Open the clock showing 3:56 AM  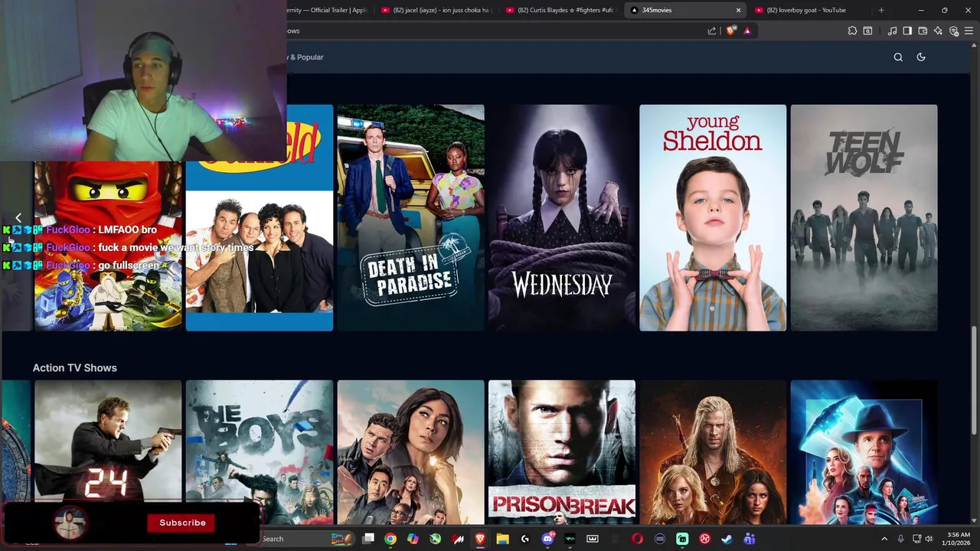click(959, 539)
